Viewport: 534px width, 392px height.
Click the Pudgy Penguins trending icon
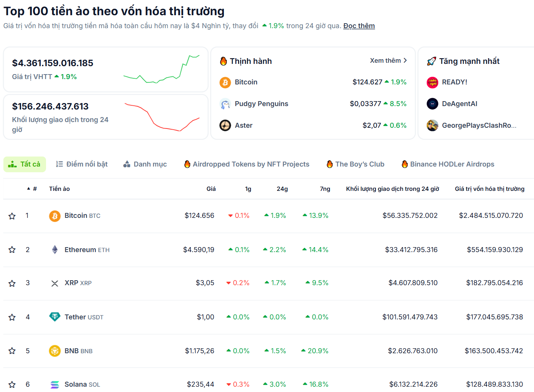(225, 104)
